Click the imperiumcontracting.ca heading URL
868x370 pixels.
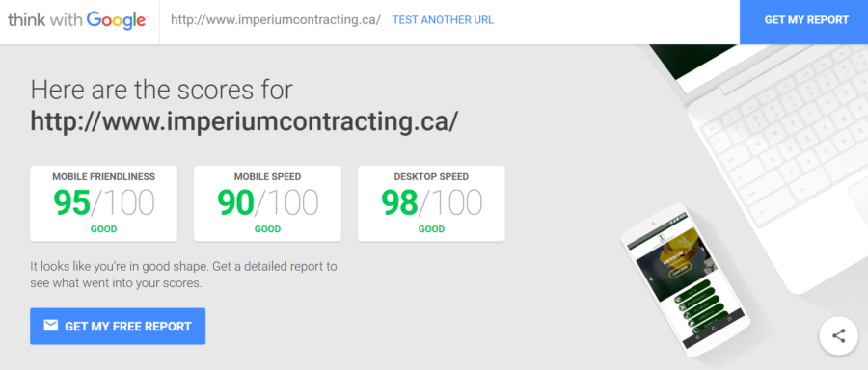244,122
